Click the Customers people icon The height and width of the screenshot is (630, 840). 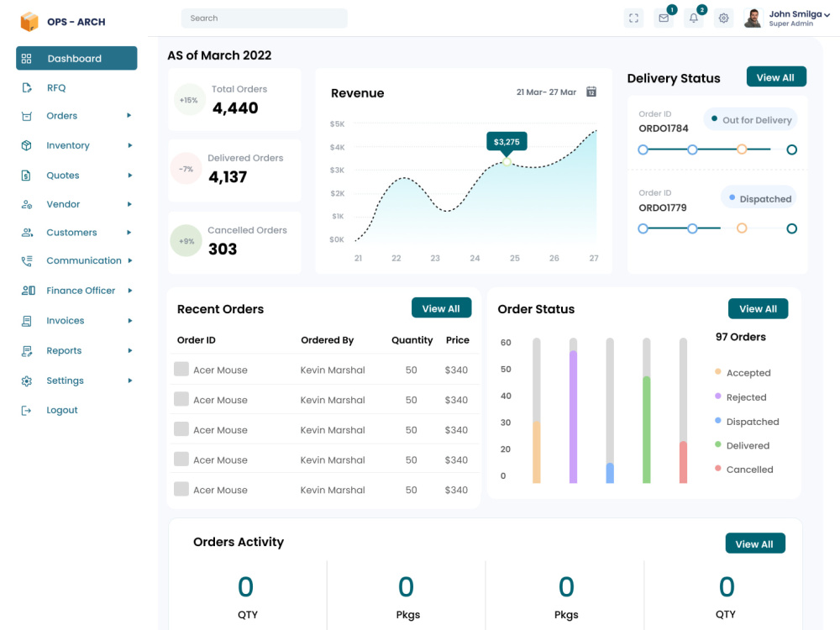pos(27,233)
